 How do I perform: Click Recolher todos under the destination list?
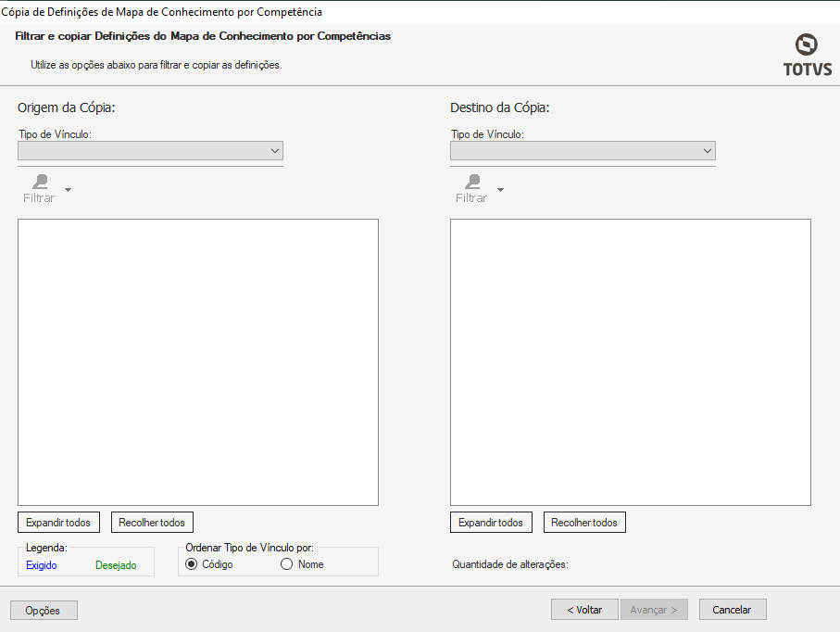[584, 523]
